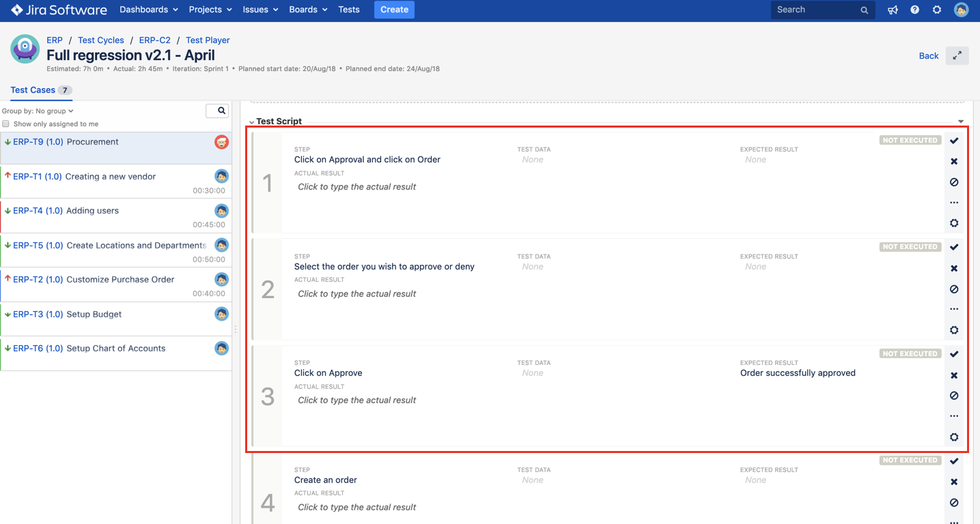Open the Group by dropdown

coord(38,111)
